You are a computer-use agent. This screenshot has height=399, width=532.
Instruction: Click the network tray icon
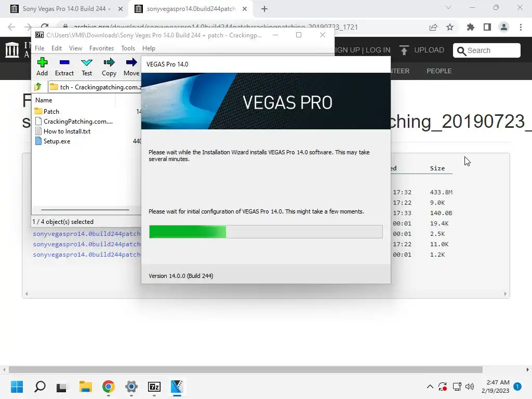[457, 387]
